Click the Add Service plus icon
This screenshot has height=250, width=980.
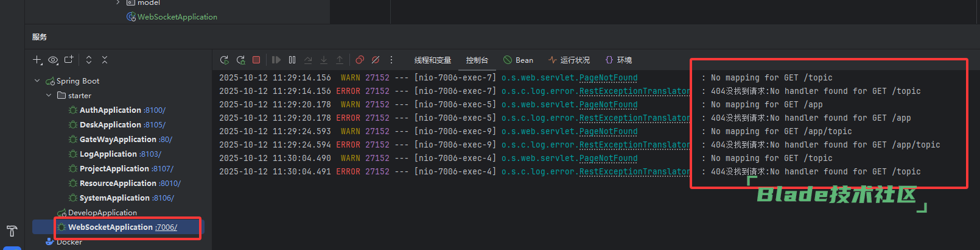click(x=37, y=60)
